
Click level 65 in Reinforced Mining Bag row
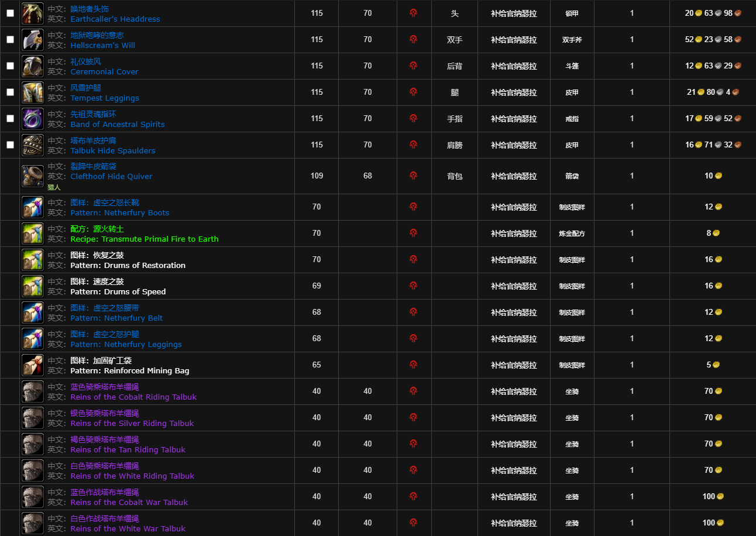point(317,365)
